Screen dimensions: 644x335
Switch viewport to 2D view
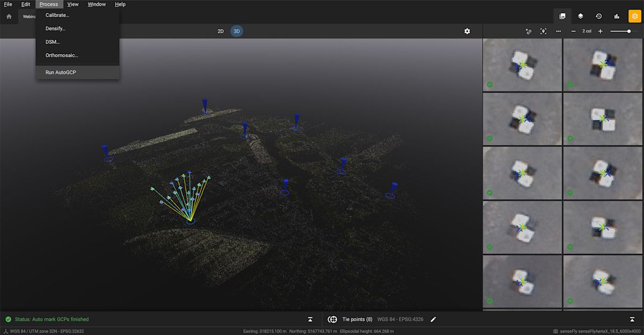(220, 31)
